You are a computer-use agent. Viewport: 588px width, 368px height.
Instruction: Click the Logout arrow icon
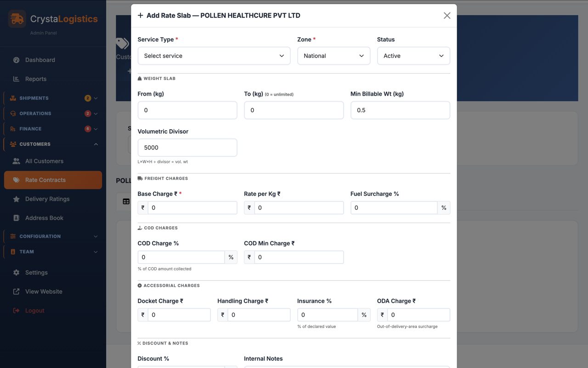(x=17, y=310)
